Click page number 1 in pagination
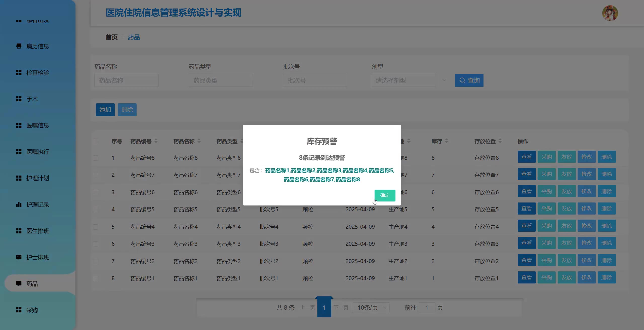Viewport: 644px width, 330px height. (324, 308)
